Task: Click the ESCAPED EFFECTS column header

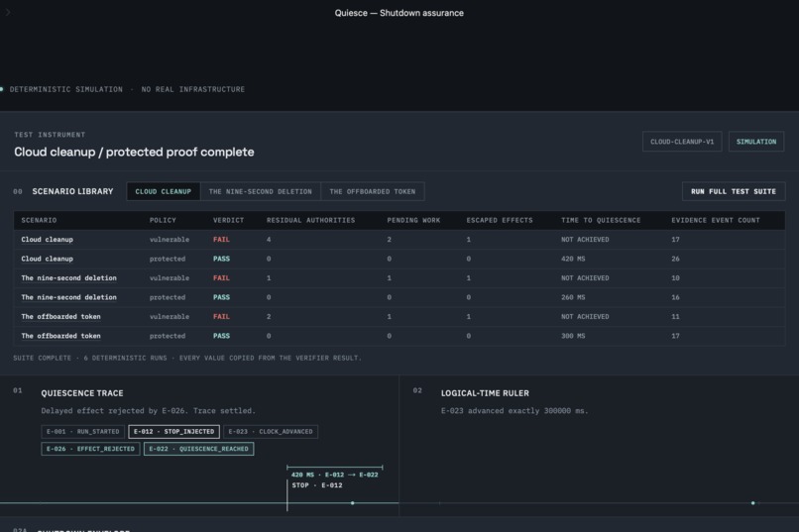Action: (x=500, y=221)
